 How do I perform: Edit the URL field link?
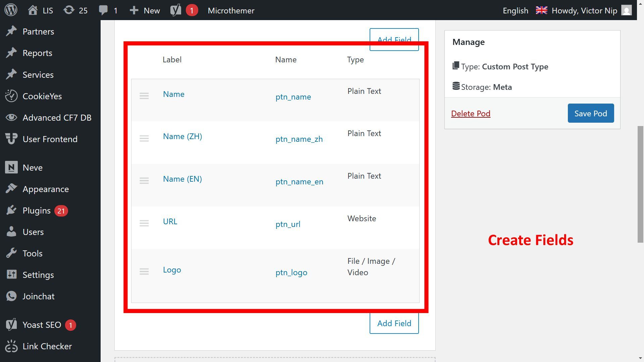(170, 221)
